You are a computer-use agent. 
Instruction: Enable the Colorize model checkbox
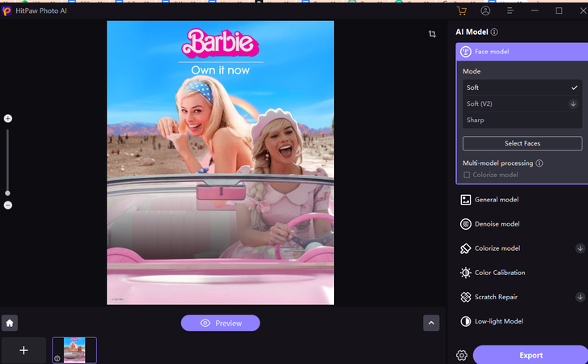pyautogui.click(x=467, y=175)
